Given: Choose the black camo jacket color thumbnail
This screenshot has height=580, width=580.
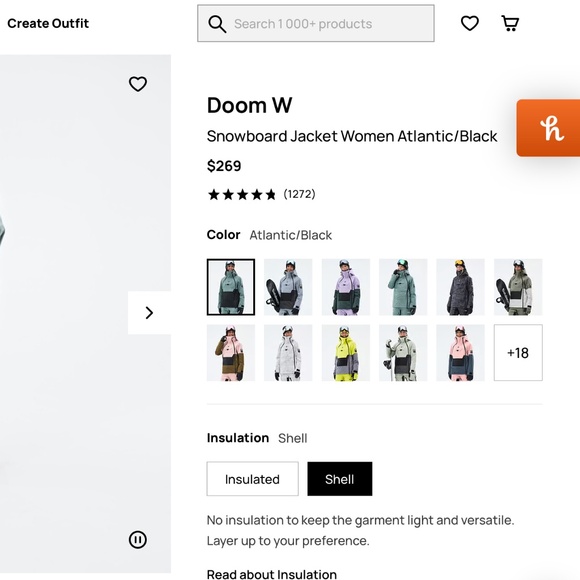Looking at the screenshot, I should 461,287.
